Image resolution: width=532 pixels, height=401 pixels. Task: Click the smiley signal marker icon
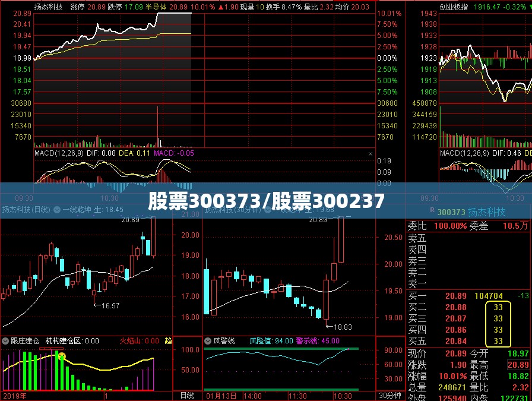62,356
